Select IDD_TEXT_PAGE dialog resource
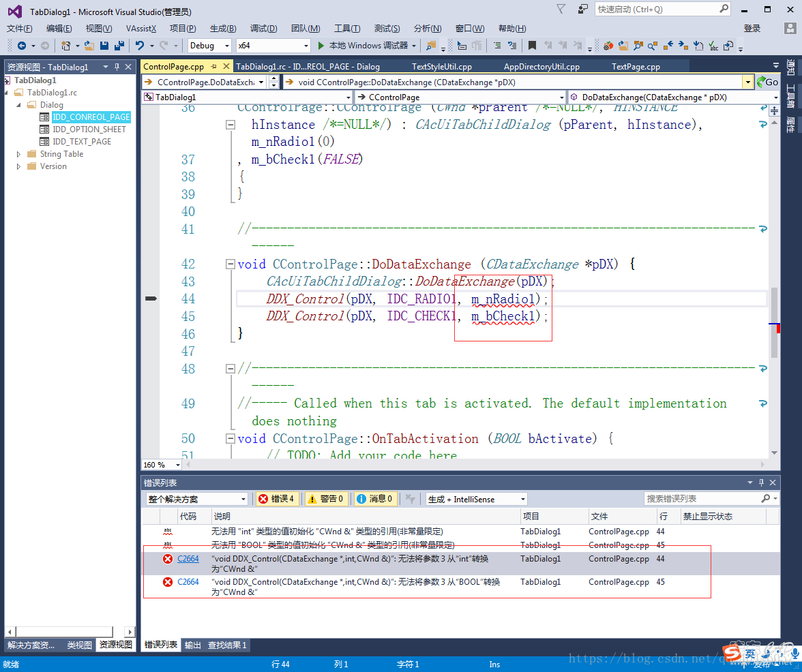Screen dimensions: 802x672 [82, 142]
